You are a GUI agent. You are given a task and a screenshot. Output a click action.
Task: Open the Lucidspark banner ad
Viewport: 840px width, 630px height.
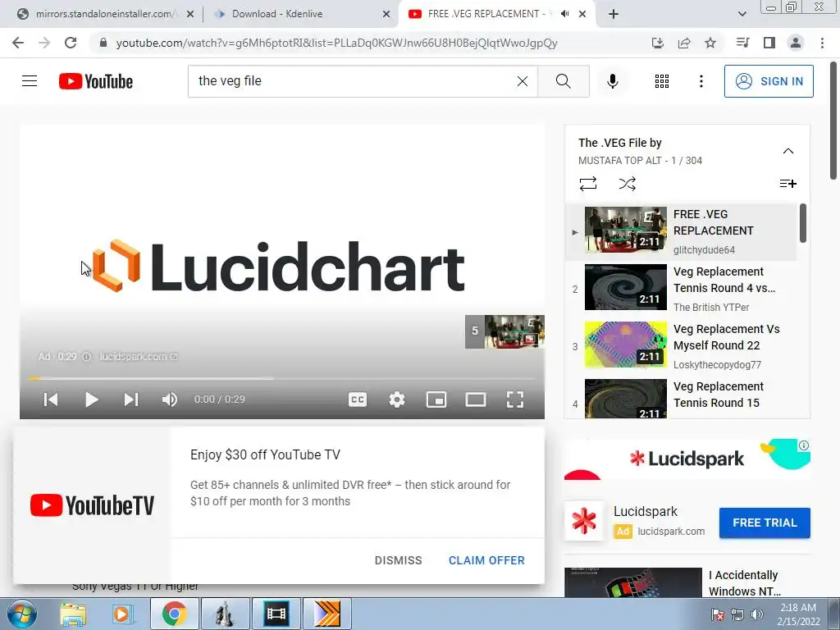687,459
